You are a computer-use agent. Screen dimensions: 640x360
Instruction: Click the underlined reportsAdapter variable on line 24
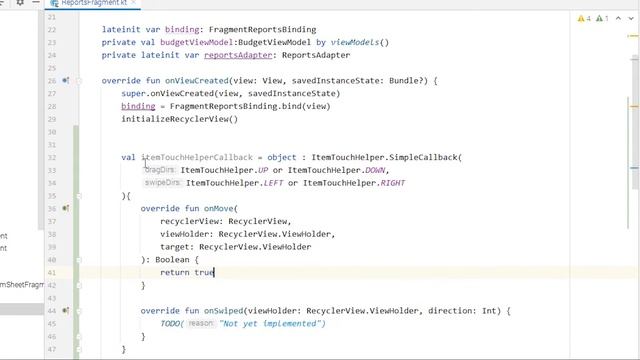click(238, 55)
